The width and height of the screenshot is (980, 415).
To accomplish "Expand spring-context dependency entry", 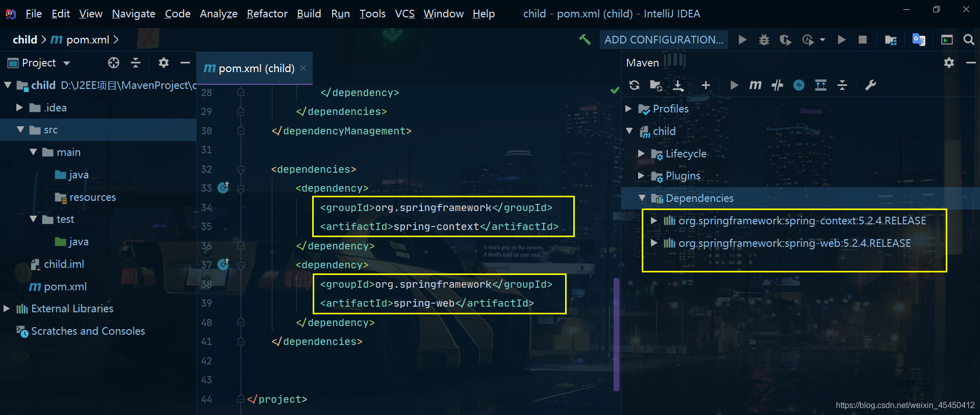I will 654,220.
